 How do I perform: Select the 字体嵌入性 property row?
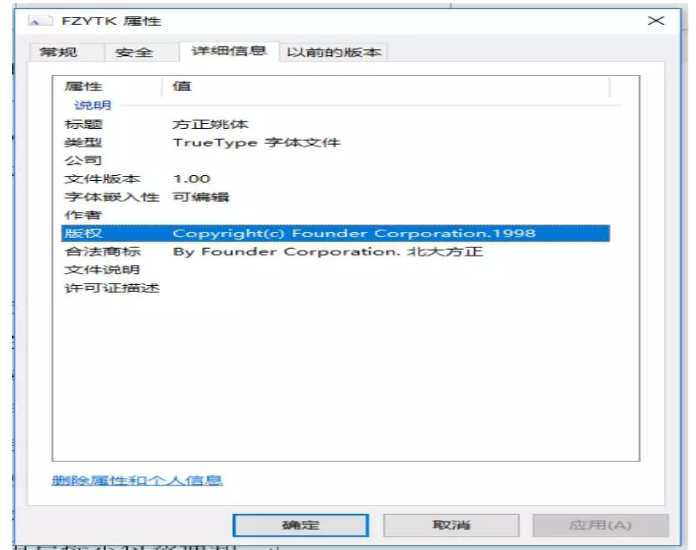pos(111,197)
